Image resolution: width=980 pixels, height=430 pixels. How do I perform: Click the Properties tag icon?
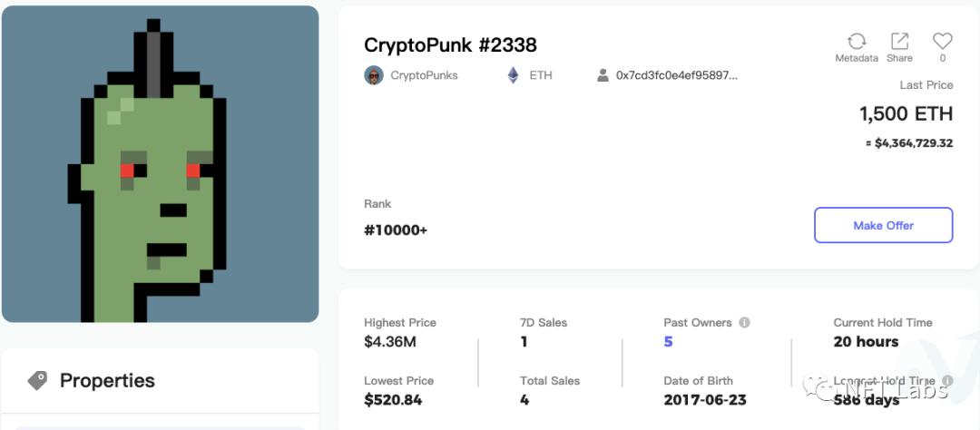[37, 380]
